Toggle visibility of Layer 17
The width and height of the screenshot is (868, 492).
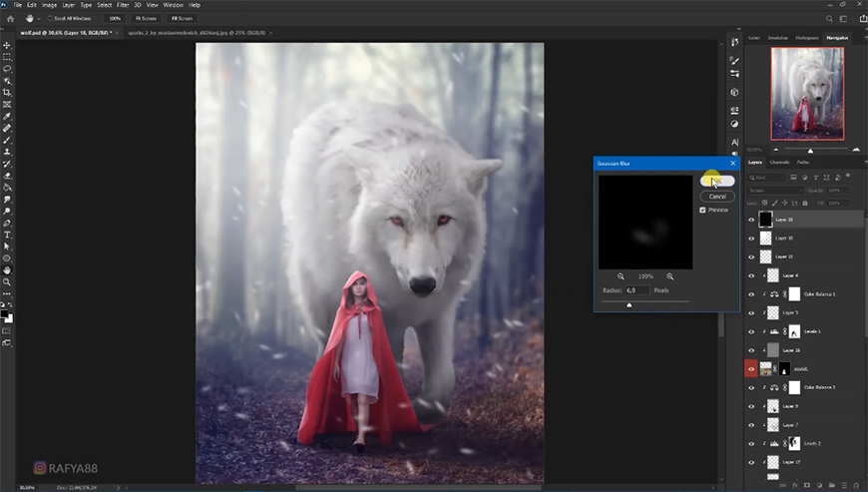751,462
